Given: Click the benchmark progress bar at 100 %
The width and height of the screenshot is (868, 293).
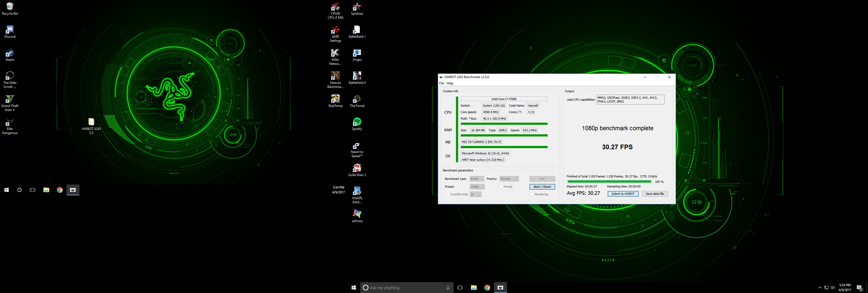Looking at the screenshot, I should (609, 182).
